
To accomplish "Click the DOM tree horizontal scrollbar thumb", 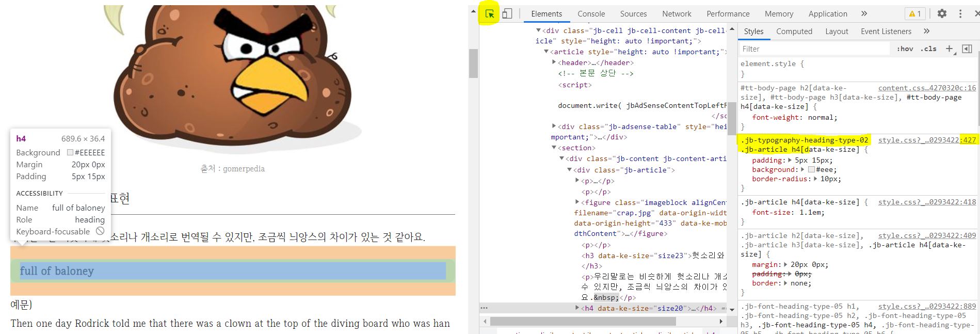I will (583, 321).
